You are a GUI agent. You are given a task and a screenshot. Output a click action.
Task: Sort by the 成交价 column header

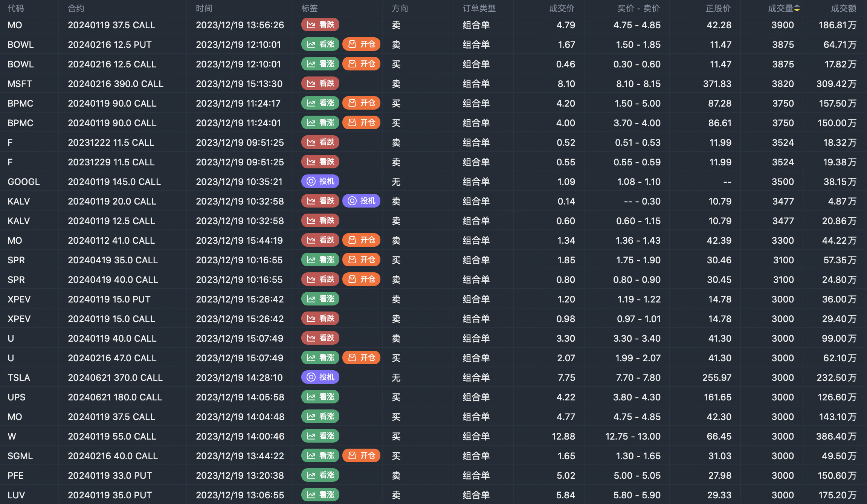coord(562,8)
